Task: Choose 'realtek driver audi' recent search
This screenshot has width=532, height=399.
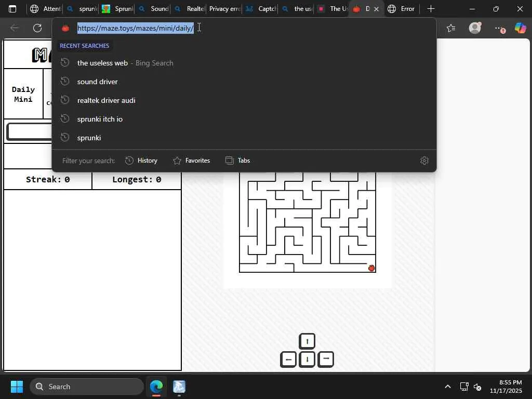Action: 244,100
